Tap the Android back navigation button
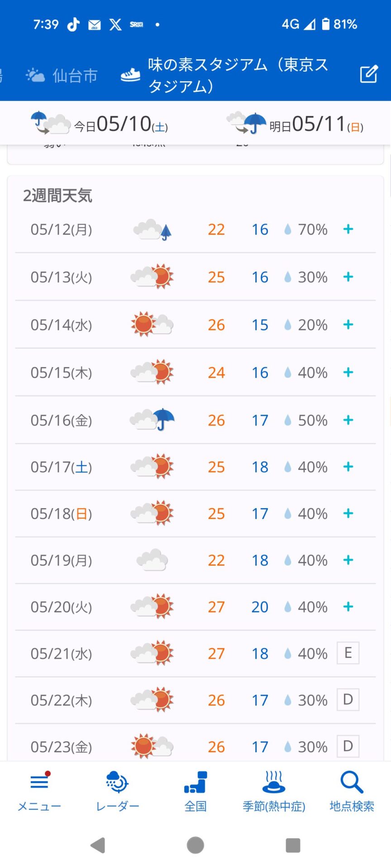391x868 pixels. (98, 845)
